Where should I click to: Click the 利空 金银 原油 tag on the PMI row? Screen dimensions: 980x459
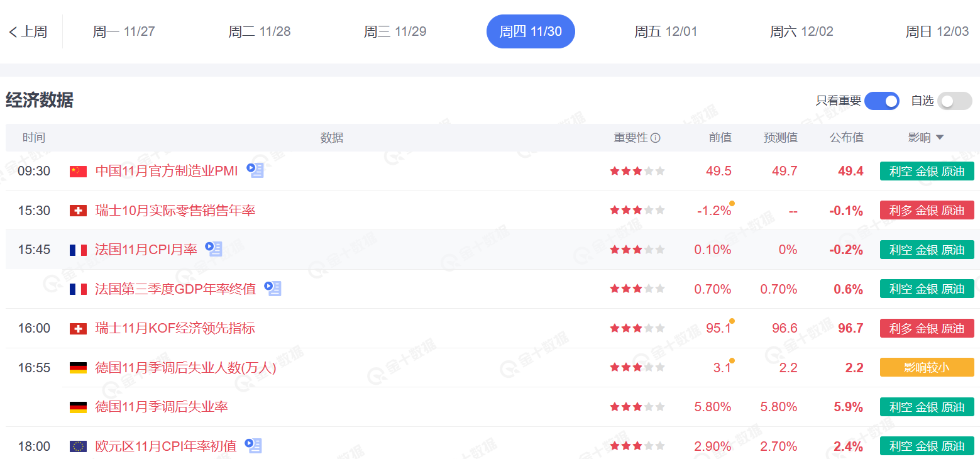[927, 170]
